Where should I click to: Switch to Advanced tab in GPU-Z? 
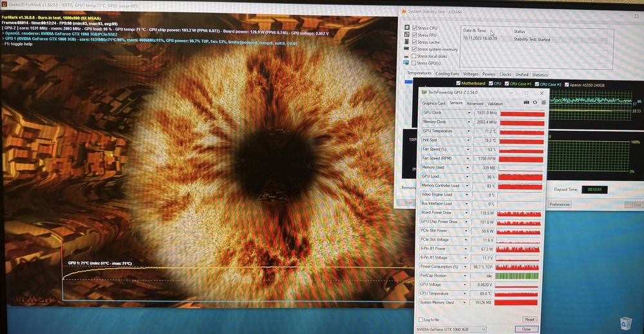point(475,104)
